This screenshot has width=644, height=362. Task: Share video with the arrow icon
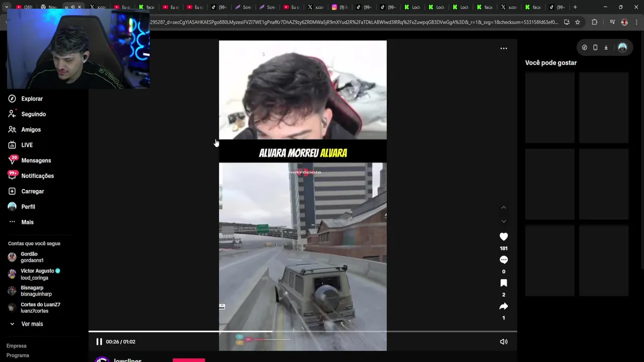coord(504,306)
